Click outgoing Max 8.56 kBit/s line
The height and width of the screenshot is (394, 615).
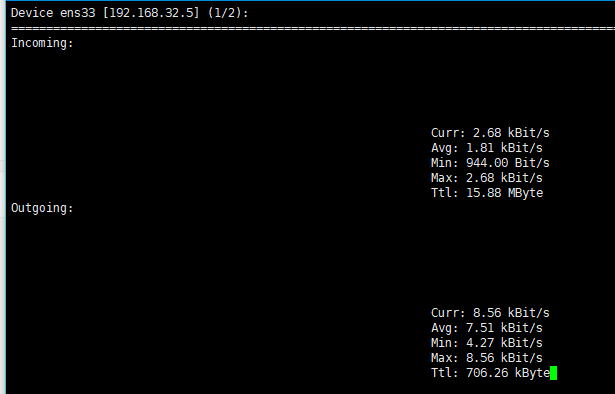pyautogui.click(x=487, y=358)
